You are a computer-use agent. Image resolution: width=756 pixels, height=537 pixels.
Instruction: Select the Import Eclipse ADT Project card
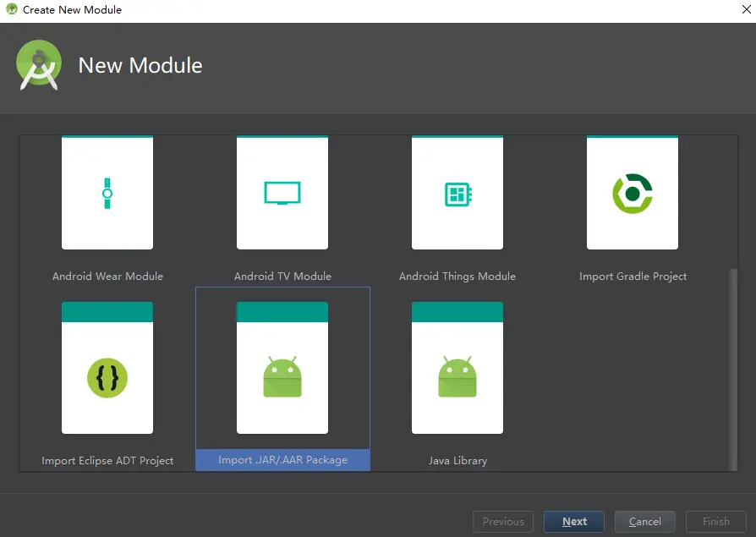(x=107, y=368)
